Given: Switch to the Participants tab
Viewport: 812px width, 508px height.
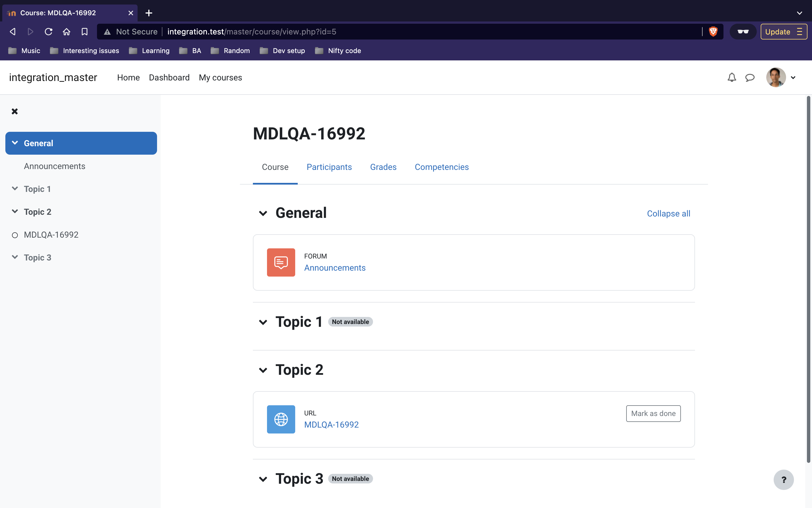Looking at the screenshot, I should 329,167.
